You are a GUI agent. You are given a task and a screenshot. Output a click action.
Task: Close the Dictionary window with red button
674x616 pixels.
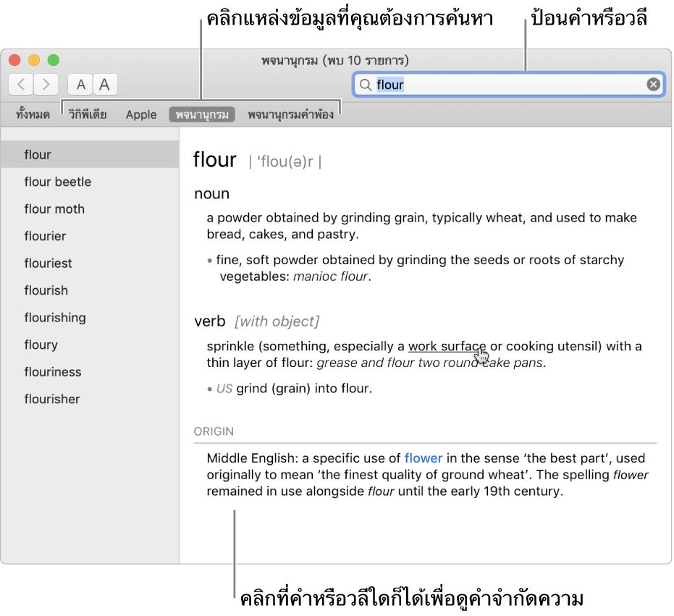pyautogui.click(x=15, y=60)
